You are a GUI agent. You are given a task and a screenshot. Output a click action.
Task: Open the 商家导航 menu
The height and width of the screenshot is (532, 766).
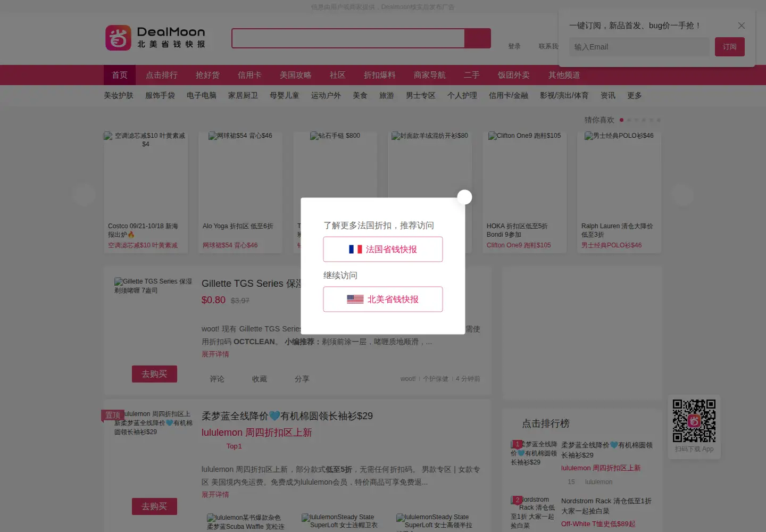pyautogui.click(x=430, y=75)
